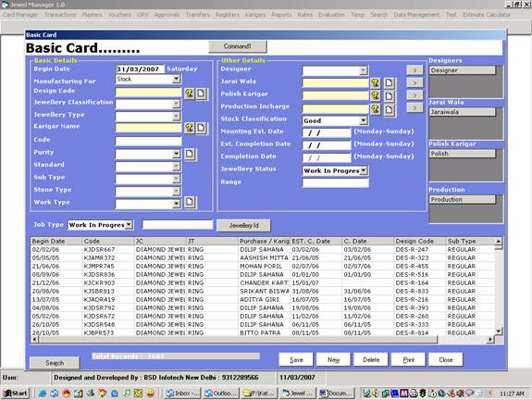
Task: Click Purity new document icon
Action: pos(190,154)
